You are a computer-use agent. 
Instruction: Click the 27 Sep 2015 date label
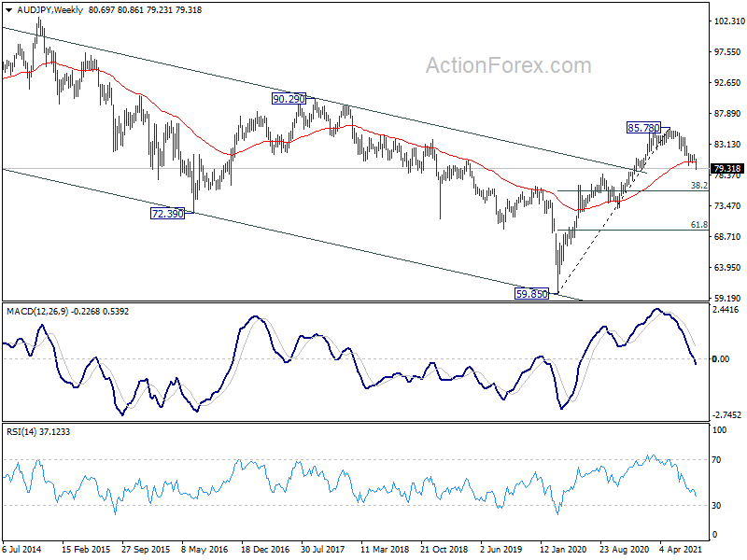146,550
